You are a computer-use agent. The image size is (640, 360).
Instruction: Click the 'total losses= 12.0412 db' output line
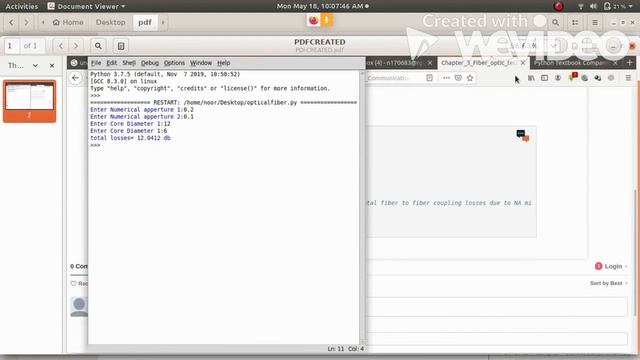pos(130,138)
